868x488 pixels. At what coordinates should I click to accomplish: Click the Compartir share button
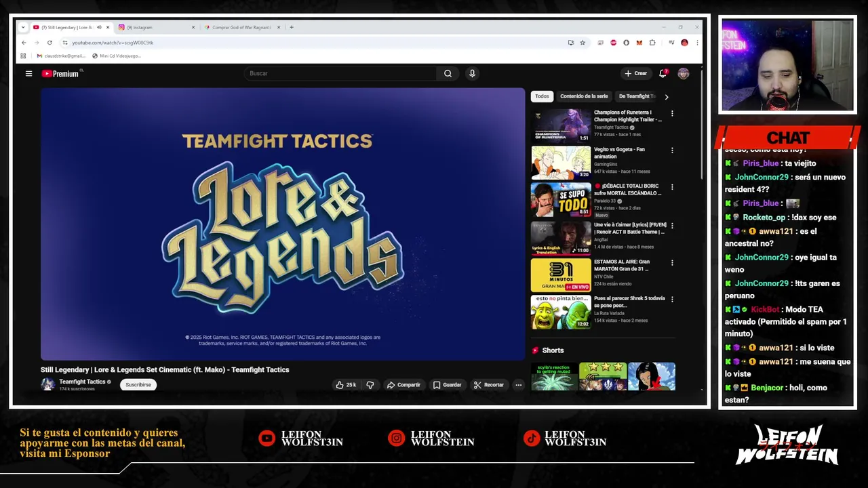pos(403,385)
